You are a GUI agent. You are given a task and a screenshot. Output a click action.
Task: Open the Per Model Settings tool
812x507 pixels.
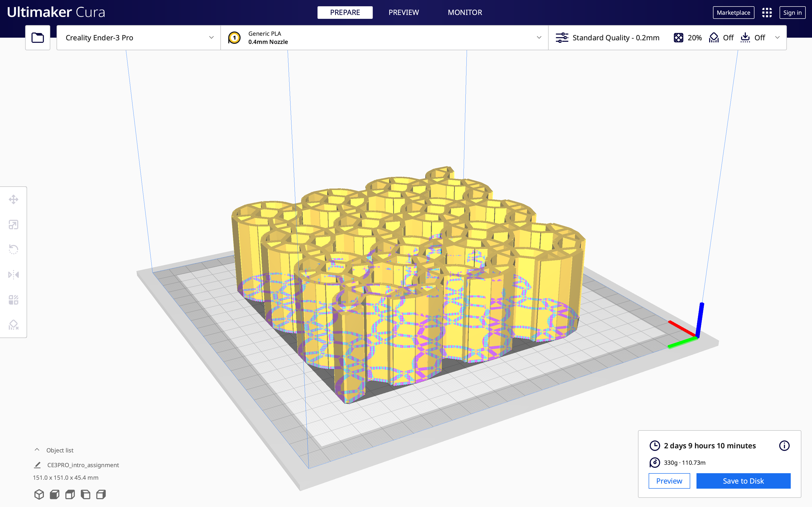point(14,300)
